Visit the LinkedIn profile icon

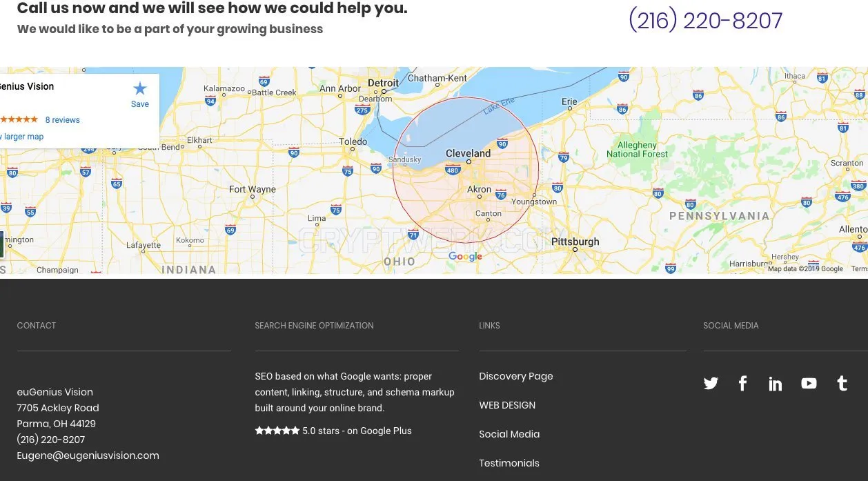(x=776, y=384)
